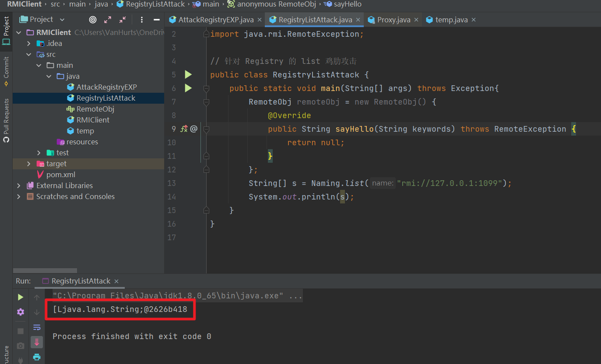Expand the target folder
Image resolution: width=601 pixels, height=364 pixels.
click(29, 164)
